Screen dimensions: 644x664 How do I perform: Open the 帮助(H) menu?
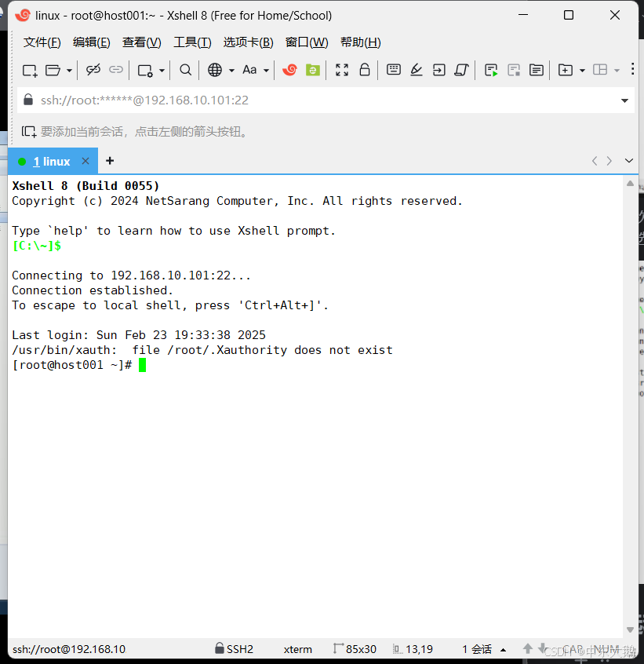361,42
